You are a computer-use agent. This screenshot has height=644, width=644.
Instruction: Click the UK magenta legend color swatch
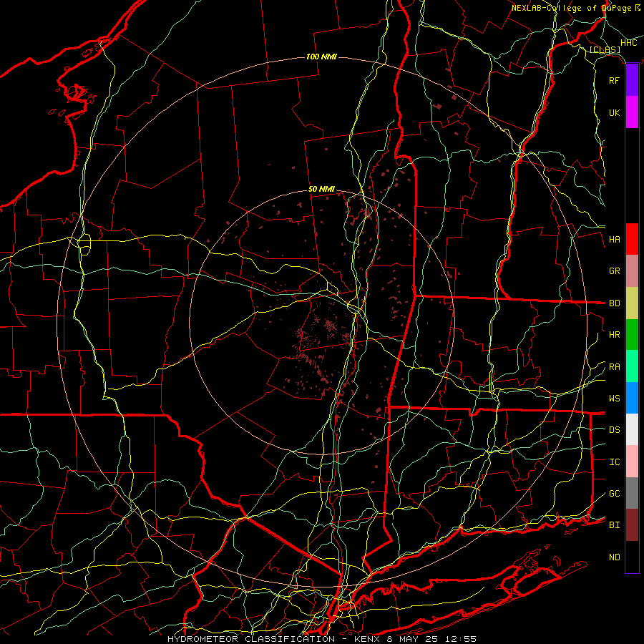click(632, 112)
